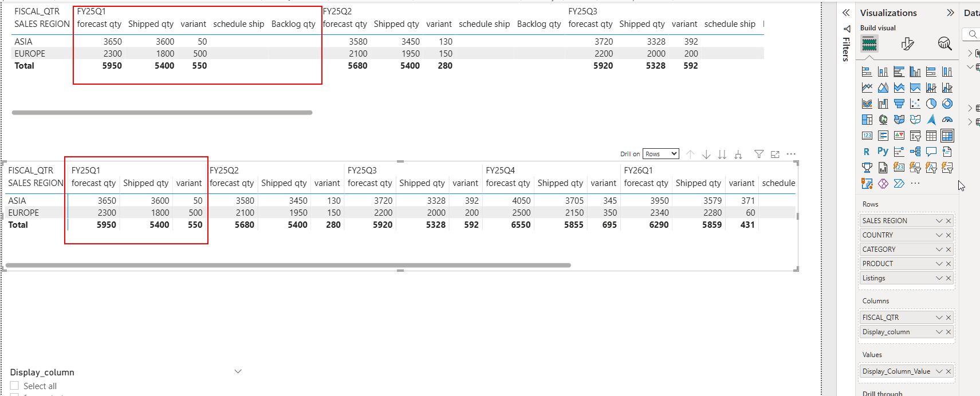Screen dimensions: 980x396
Task: Go to next level in hierarchy
Action: coord(722,155)
